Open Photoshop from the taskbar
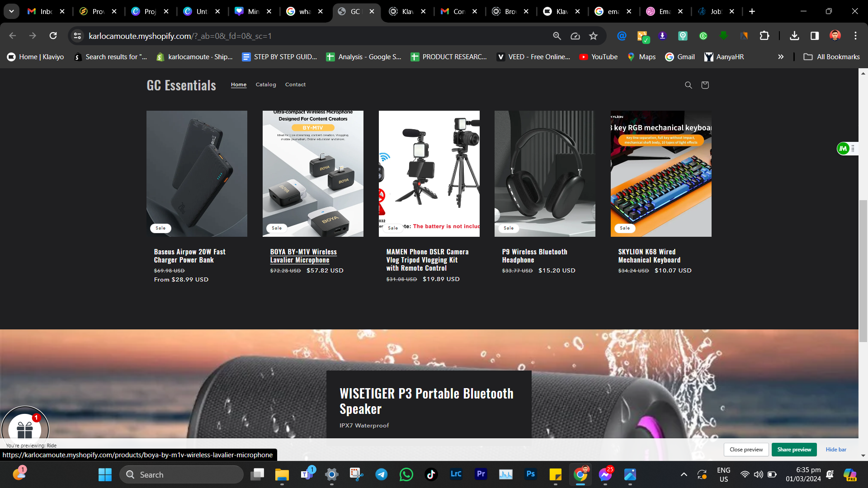Image resolution: width=868 pixels, height=488 pixels. pos(530,474)
